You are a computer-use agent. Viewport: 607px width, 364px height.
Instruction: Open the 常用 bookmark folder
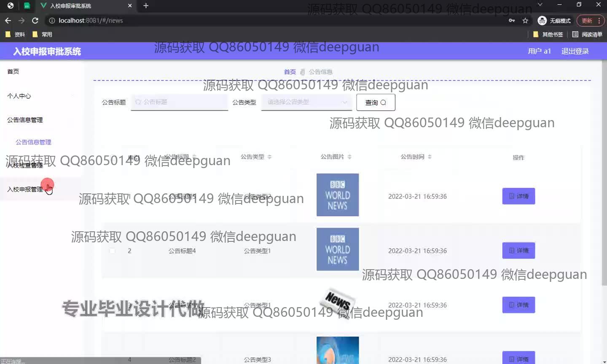pyautogui.click(x=42, y=35)
